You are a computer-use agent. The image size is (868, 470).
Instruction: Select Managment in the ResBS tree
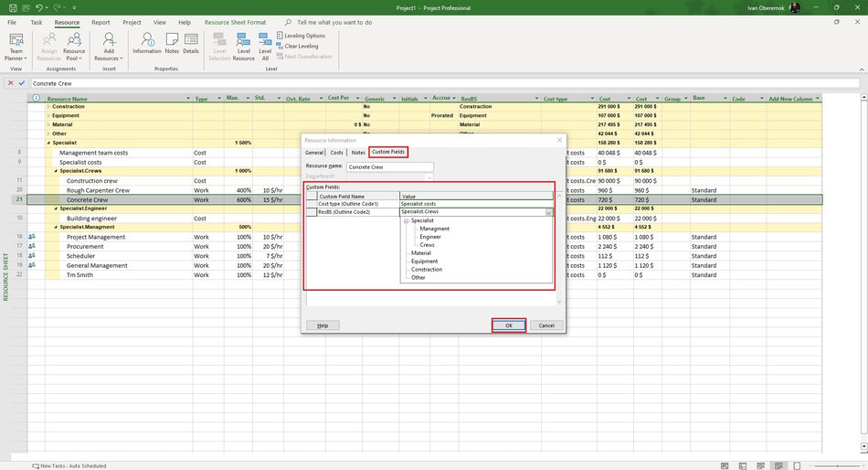point(435,229)
